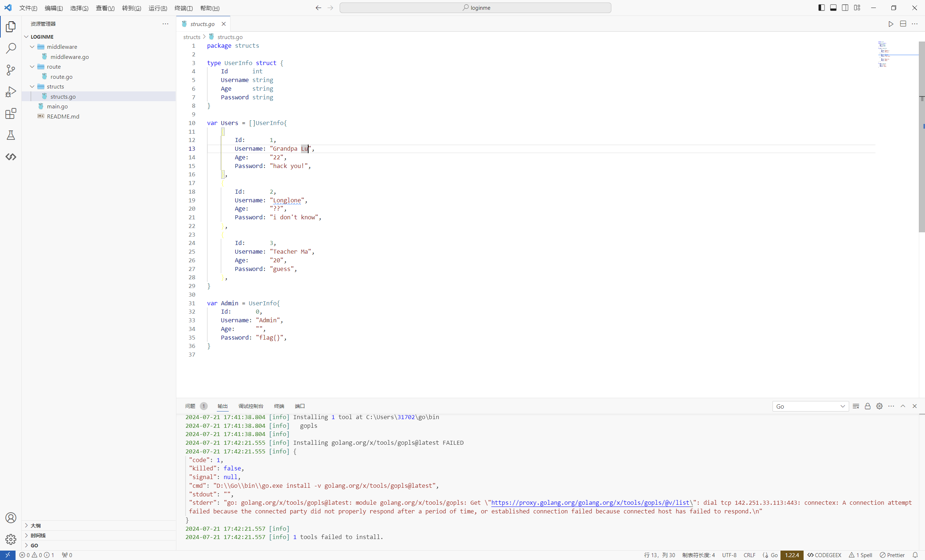The image size is (925, 560).
Task: Click the 1 Spell status item
Action: click(860, 555)
